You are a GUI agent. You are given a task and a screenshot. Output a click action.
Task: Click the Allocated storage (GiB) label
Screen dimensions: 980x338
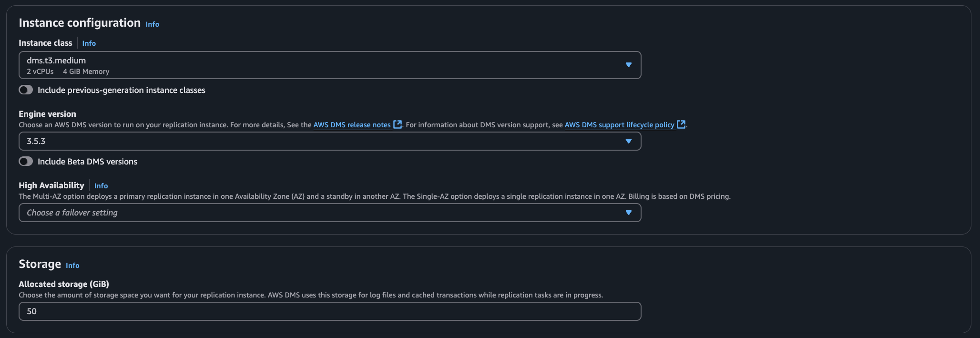[x=64, y=284]
